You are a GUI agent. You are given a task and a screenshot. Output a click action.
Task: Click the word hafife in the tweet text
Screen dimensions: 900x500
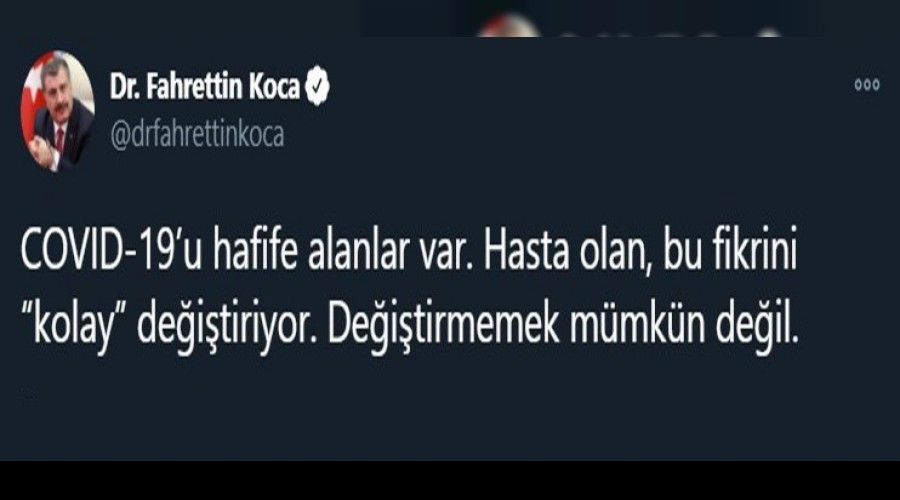click(255, 251)
